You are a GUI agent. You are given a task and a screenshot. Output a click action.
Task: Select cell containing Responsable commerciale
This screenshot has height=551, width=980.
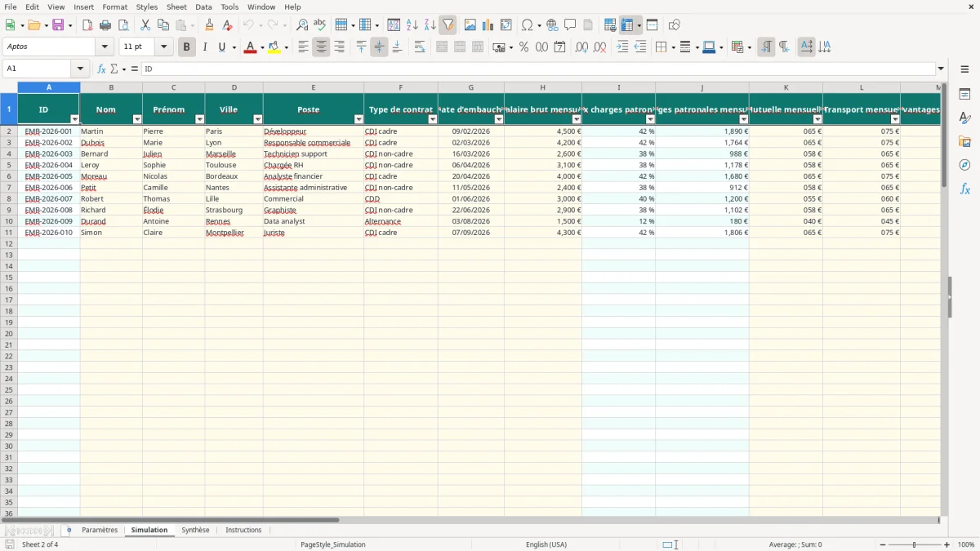coord(314,142)
